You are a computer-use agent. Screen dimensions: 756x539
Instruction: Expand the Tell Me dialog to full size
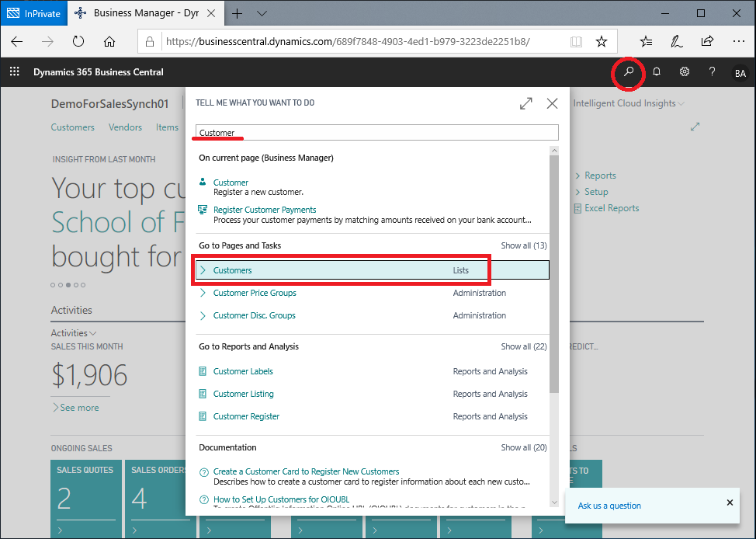click(x=526, y=103)
